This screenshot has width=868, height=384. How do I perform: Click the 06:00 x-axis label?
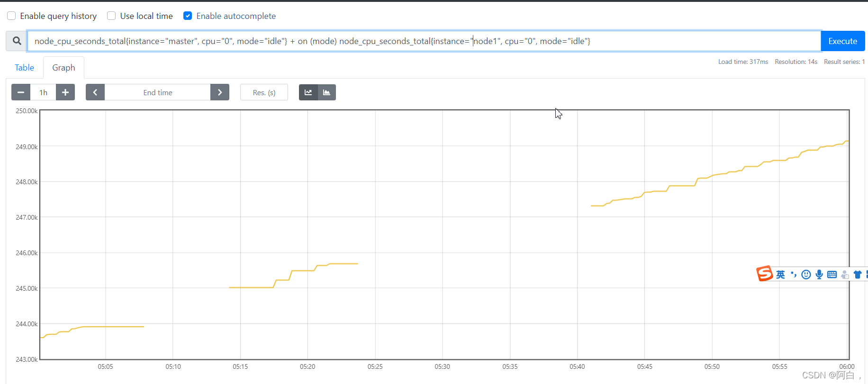(x=847, y=366)
